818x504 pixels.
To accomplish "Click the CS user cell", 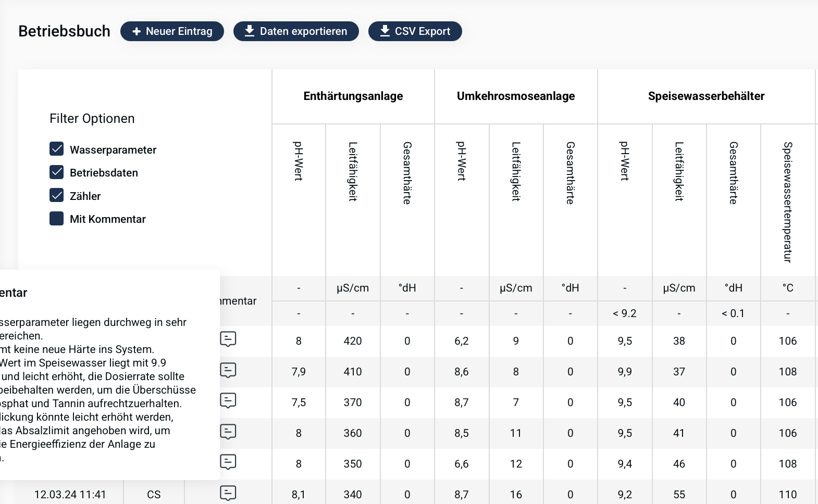I will (154, 495).
